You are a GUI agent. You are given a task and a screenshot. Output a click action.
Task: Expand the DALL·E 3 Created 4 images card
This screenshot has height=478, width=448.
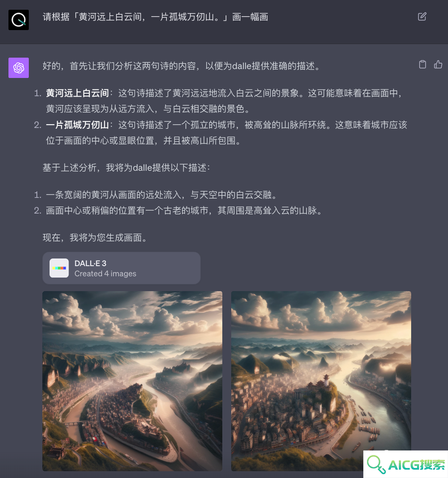point(122,268)
